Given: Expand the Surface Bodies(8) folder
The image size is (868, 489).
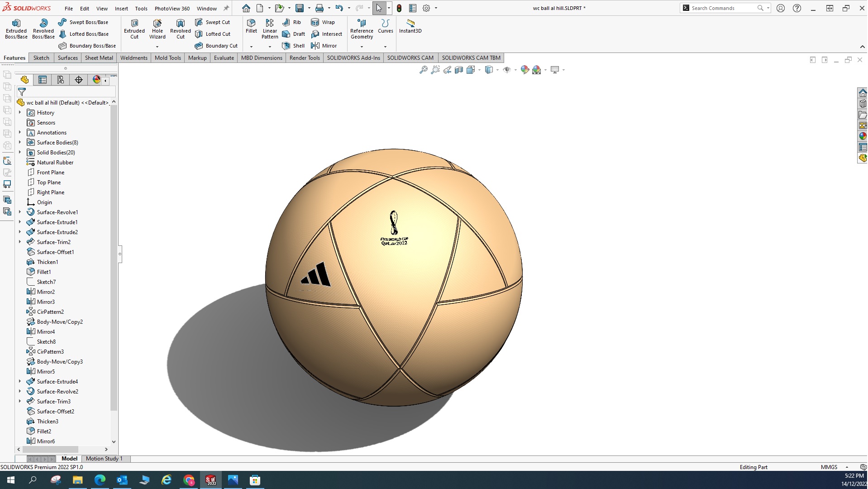Looking at the screenshot, I should click(x=20, y=142).
